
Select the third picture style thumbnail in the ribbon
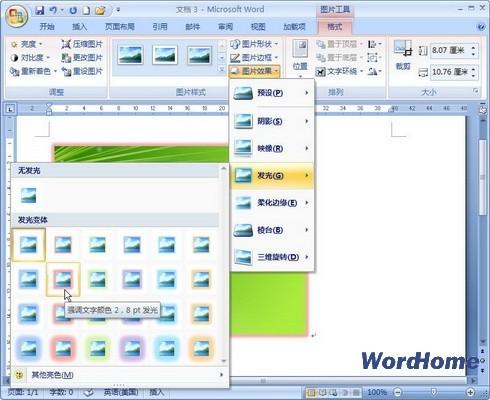199,55
